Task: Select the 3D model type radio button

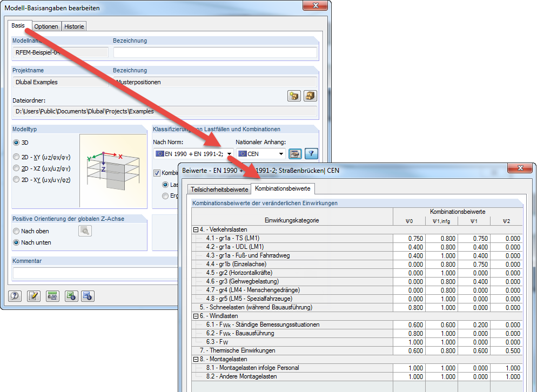Action: tap(16, 143)
